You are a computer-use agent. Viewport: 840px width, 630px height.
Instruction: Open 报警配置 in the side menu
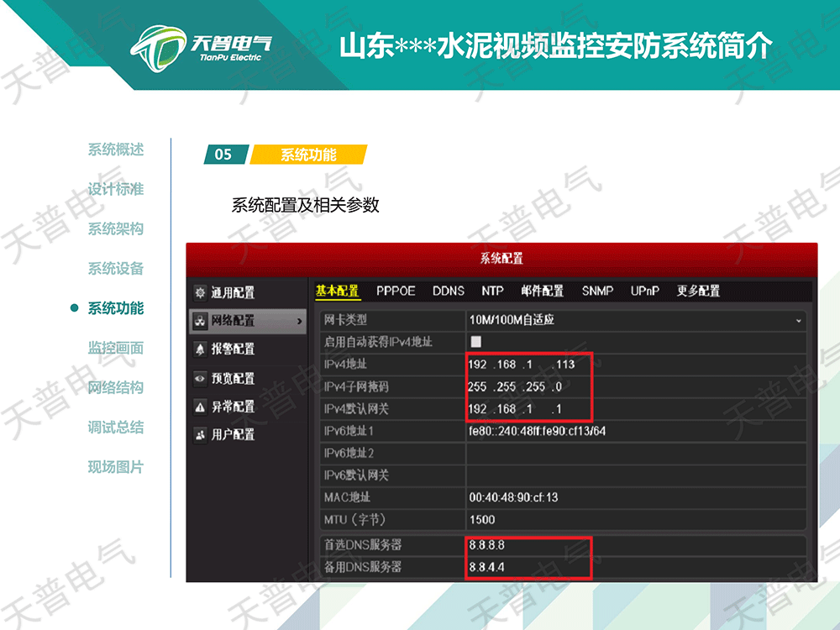(248, 349)
